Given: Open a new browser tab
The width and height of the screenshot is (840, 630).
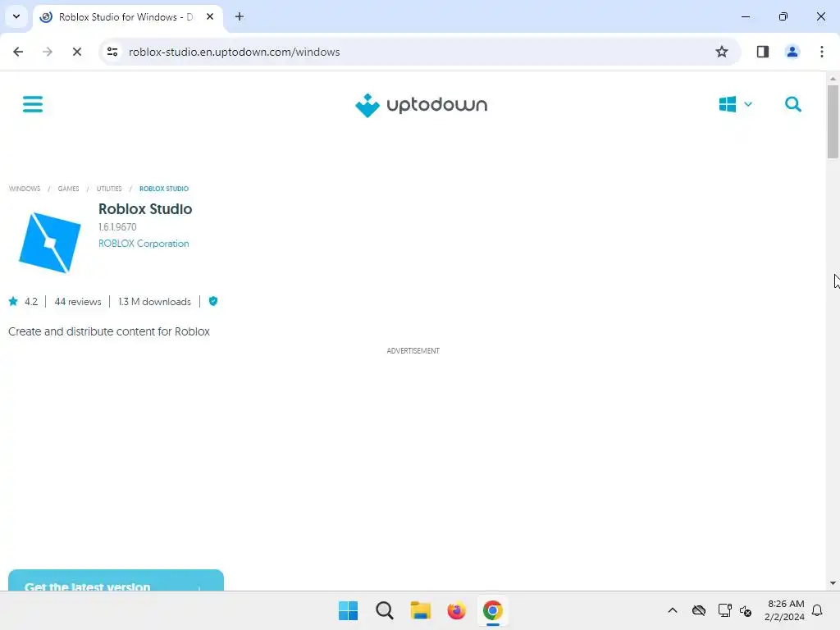Looking at the screenshot, I should 240,16.
